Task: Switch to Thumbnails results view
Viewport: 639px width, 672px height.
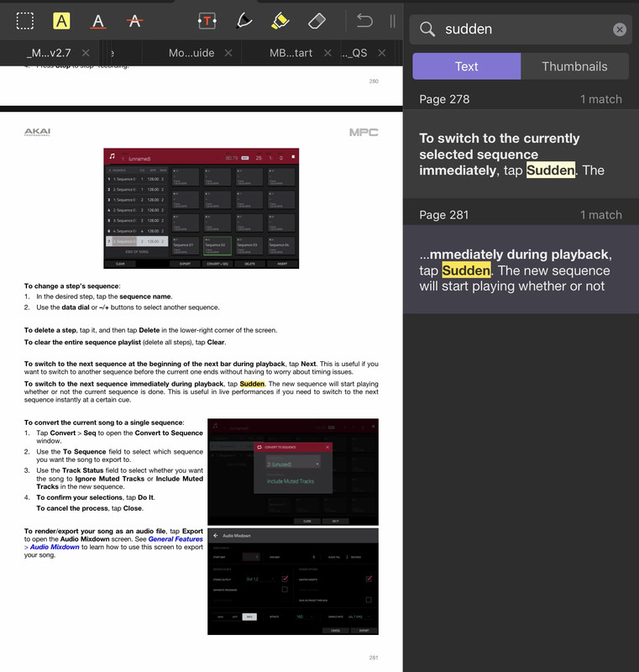Action: pyautogui.click(x=574, y=66)
